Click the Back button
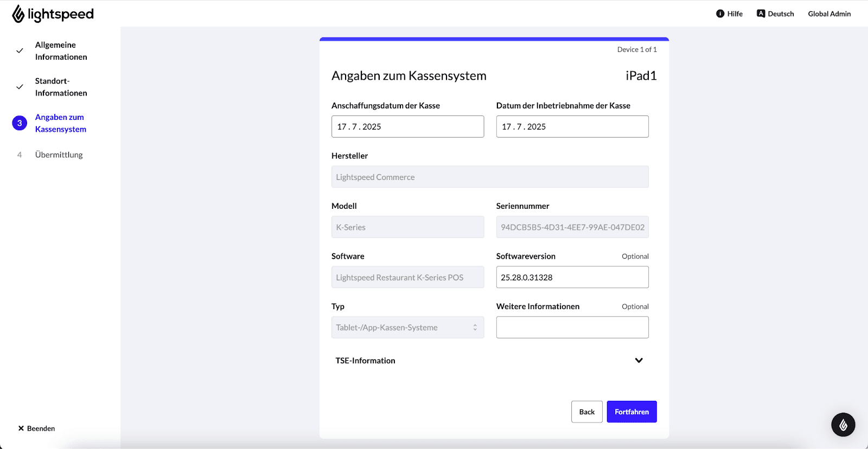Screen dimensions: 868x449 point(586,412)
